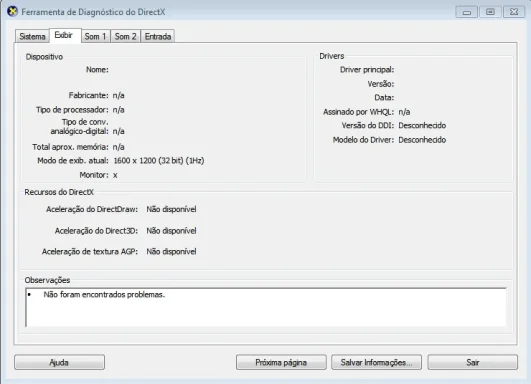Minimize the DirectX diagnostic window
531x384 pixels.
[x=467, y=12]
